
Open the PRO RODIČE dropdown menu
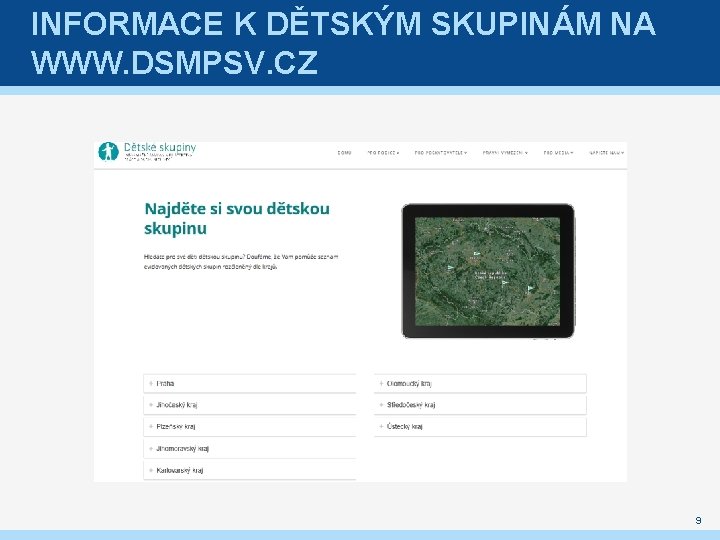[383, 153]
